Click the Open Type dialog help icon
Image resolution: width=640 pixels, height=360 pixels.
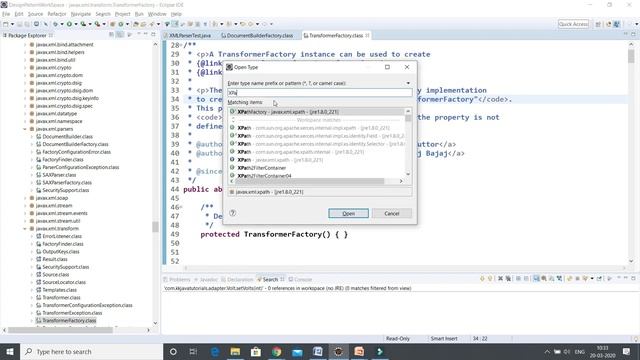pos(233,213)
